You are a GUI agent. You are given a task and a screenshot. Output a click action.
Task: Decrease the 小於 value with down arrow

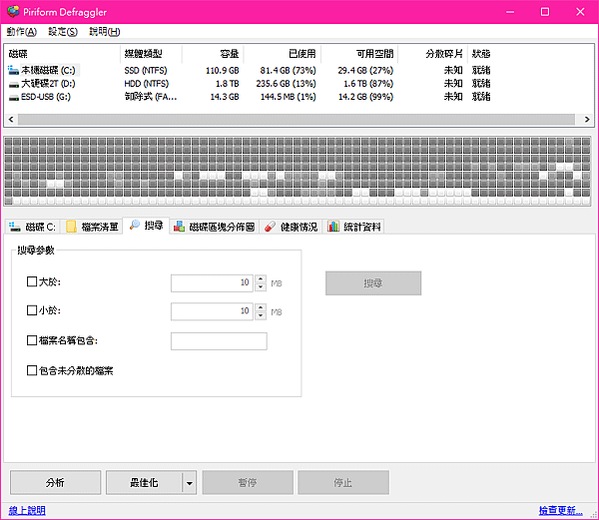click(x=261, y=316)
